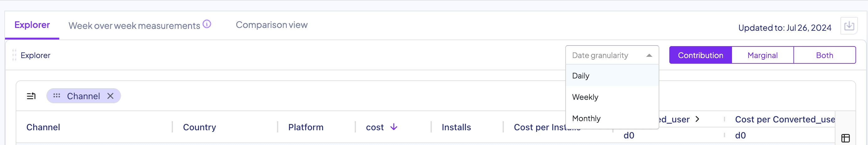
Task: Choose Daily from date granularity list
Action: coord(581,76)
